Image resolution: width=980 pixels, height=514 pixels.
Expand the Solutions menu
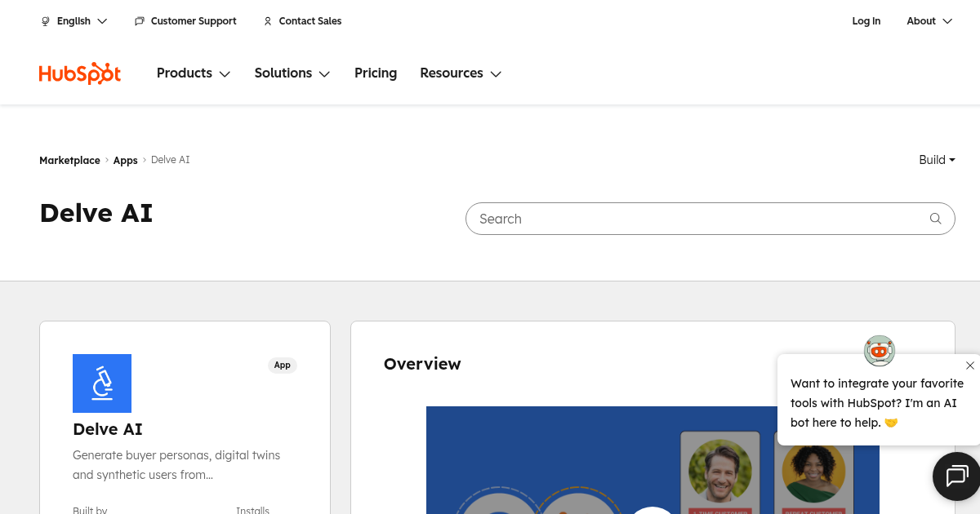click(x=292, y=73)
